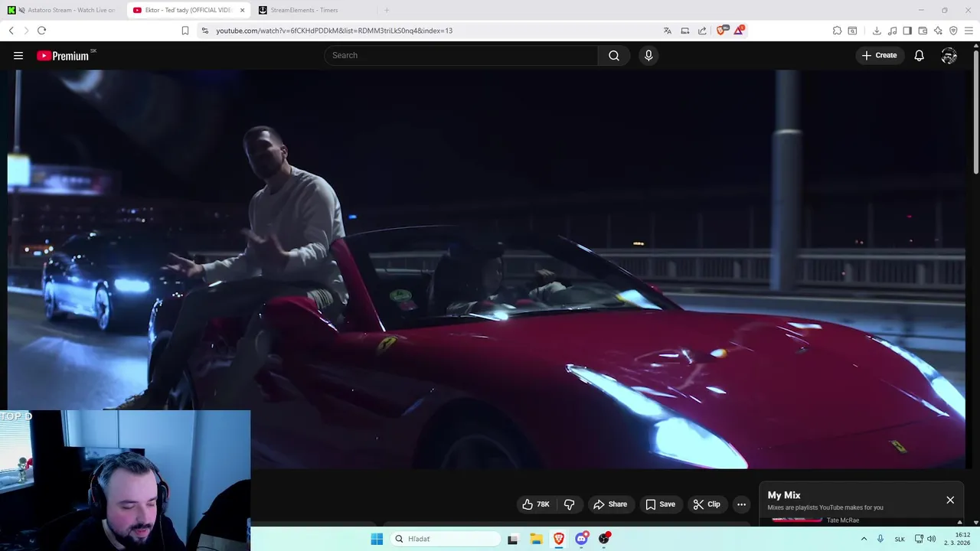Open the translate page icon
The height and width of the screenshot is (551, 980).
[x=668, y=31]
